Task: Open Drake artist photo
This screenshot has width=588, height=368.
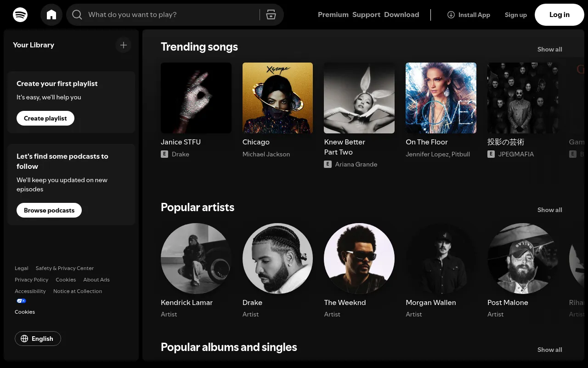Action: pyautogui.click(x=277, y=259)
